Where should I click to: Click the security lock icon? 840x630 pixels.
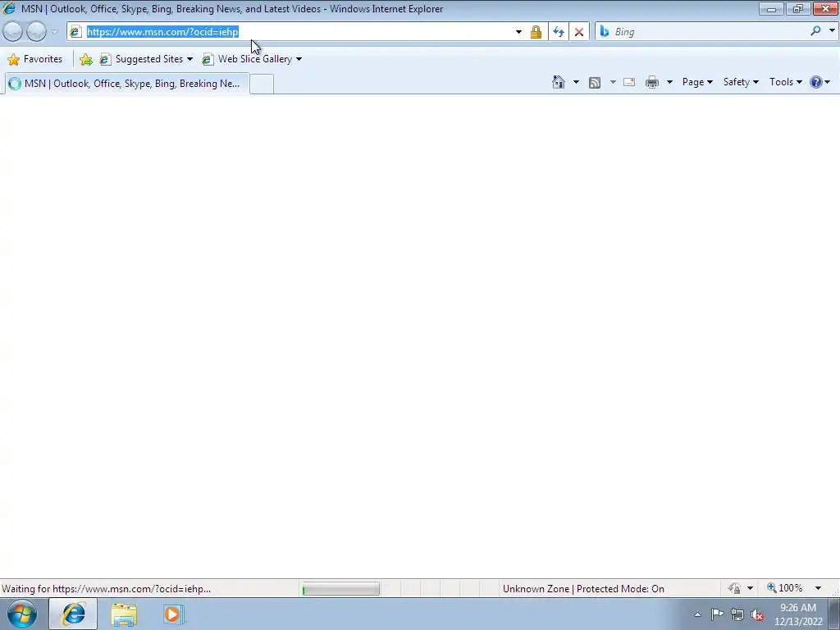point(536,32)
